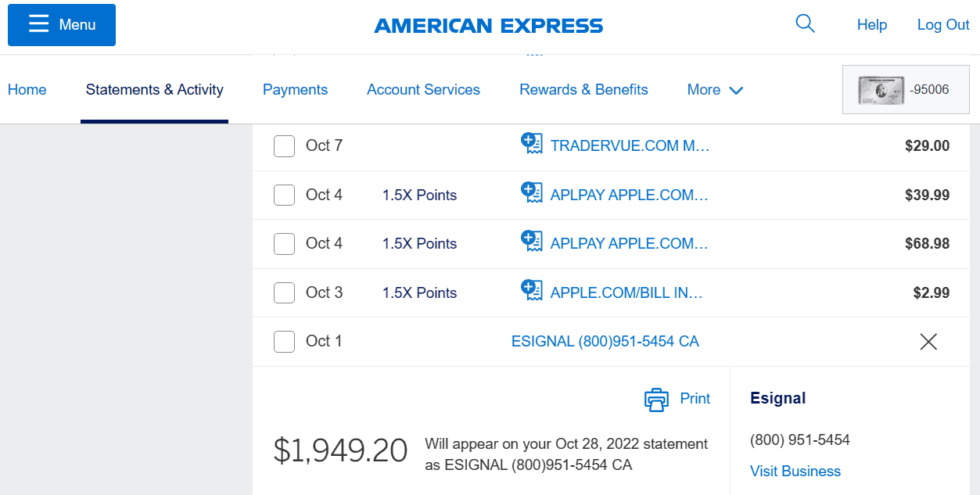The height and width of the screenshot is (495, 980).
Task: Collapse the ESIGNAL (800)951-5454 CA transaction
Action: pyautogui.click(x=605, y=342)
